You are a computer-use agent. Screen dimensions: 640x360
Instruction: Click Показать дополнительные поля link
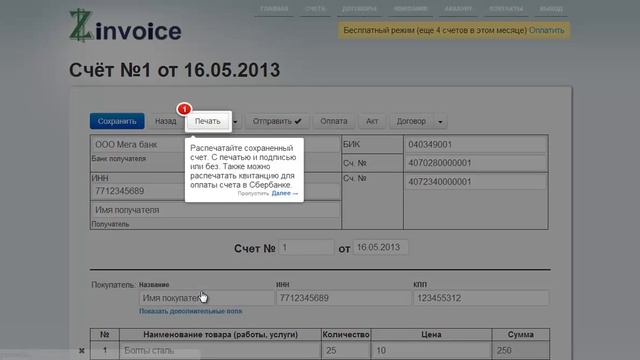click(191, 311)
